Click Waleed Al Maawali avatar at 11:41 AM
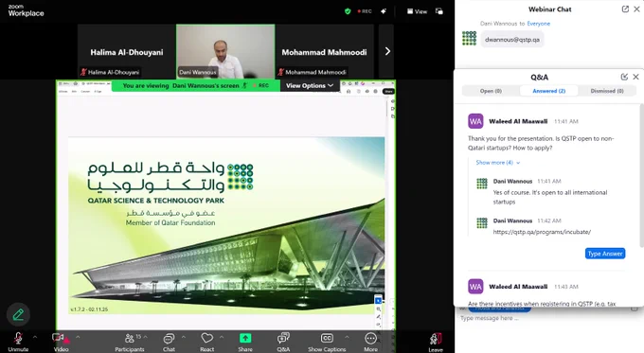644x353 pixels. [475, 121]
